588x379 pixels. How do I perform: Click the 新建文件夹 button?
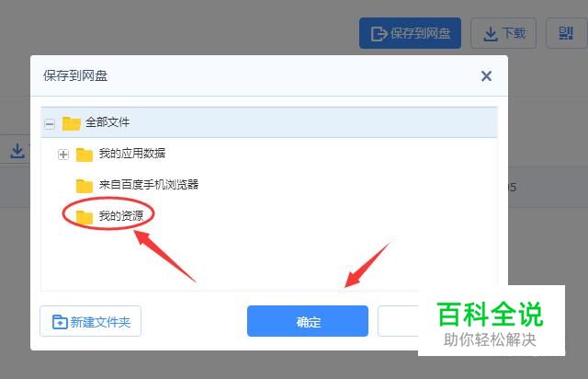click(90, 321)
